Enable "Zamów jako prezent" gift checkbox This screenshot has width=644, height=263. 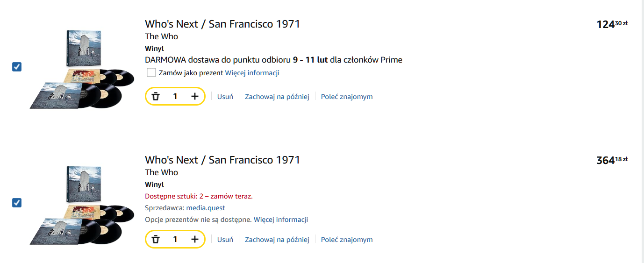(x=151, y=73)
